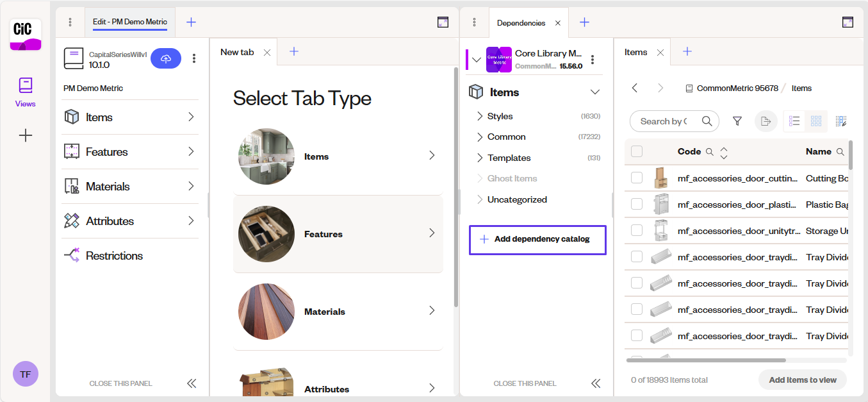Toggle the Core Library catalog dropdown chevron
The image size is (868, 402).
tap(476, 60)
